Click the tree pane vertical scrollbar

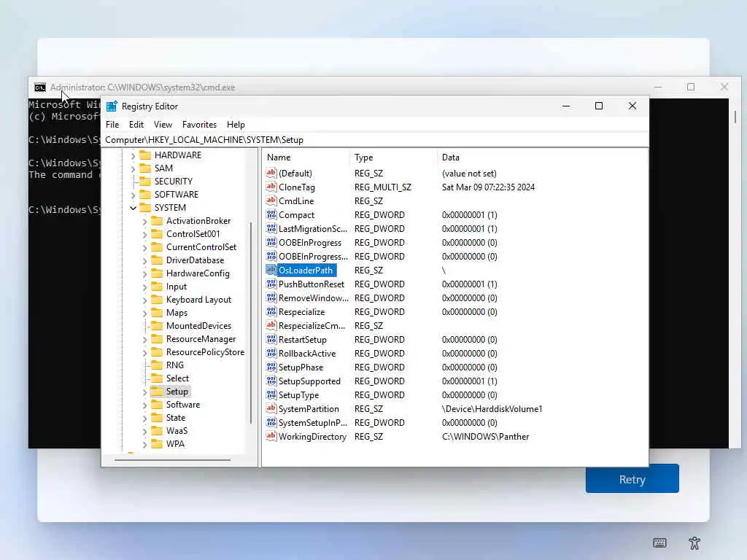point(251,323)
